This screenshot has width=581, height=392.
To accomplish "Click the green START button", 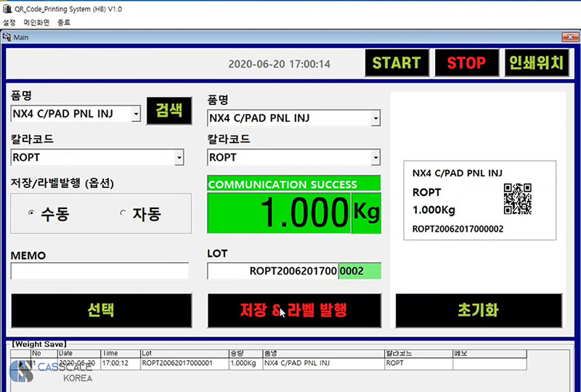I will click(396, 63).
